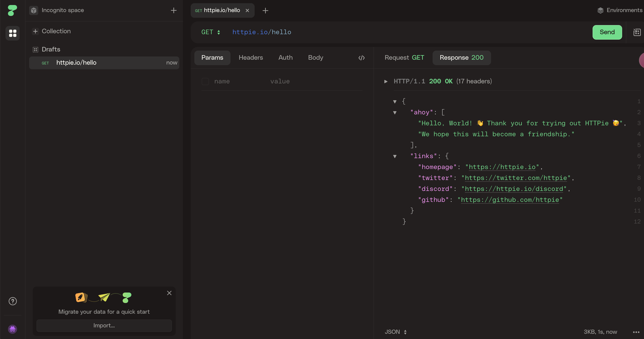644x339 pixels.
Task: Collapse the root JSON object
Action: coord(395,102)
